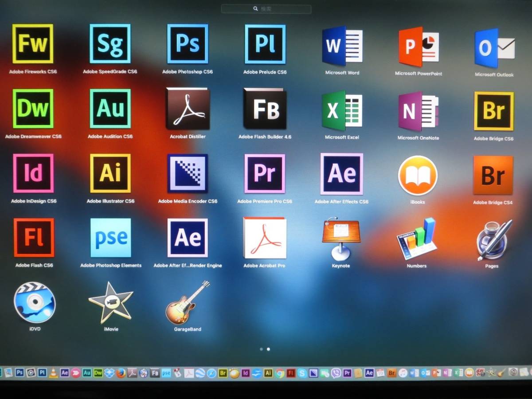
Task: Open Microsoft Word from Launchpad grid
Action: pos(342,46)
